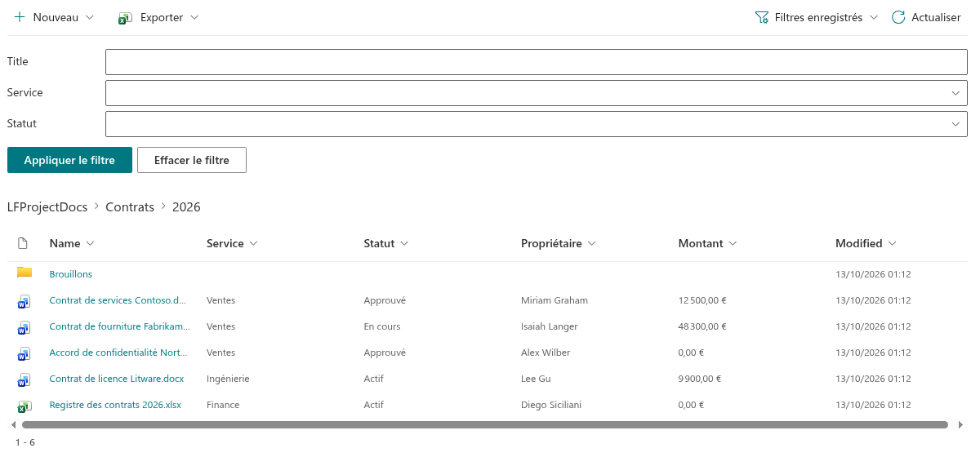980x457 pixels.
Task: Click into the Title filter field
Action: pyautogui.click(x=537, y=62)
